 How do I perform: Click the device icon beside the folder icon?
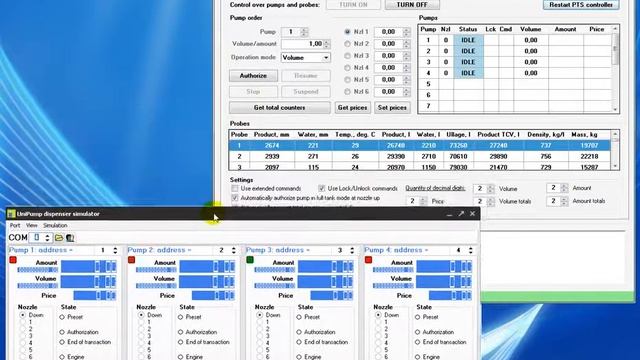click(70, 238)
